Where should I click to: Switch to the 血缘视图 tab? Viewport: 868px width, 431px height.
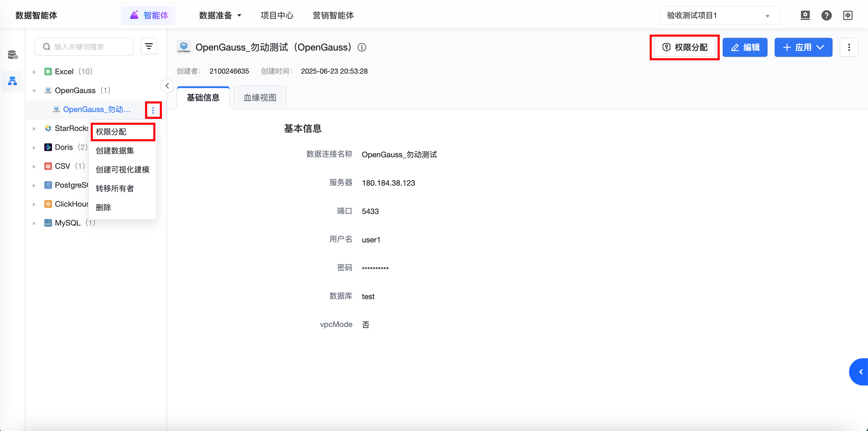point(260,98)
